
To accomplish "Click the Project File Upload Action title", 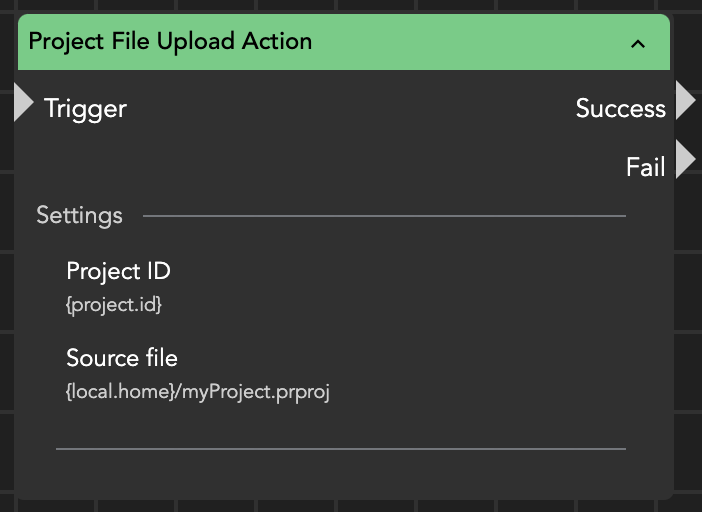I will pos(170,42).
